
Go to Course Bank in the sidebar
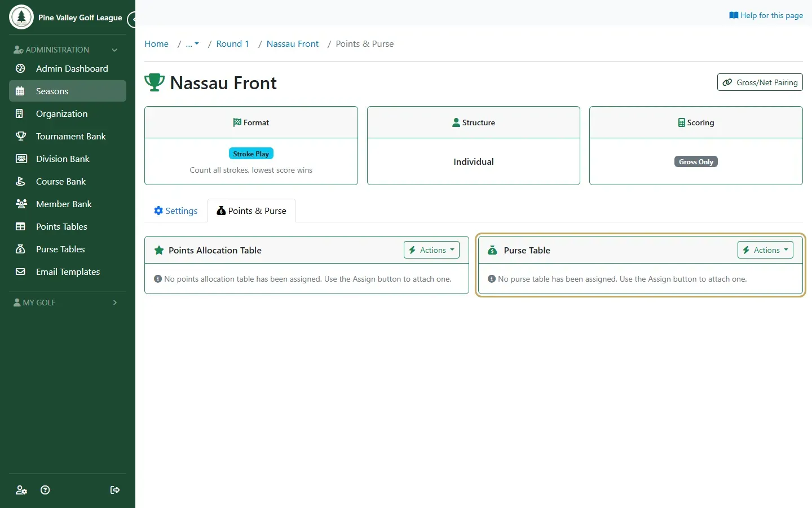(x=68, y=181)
